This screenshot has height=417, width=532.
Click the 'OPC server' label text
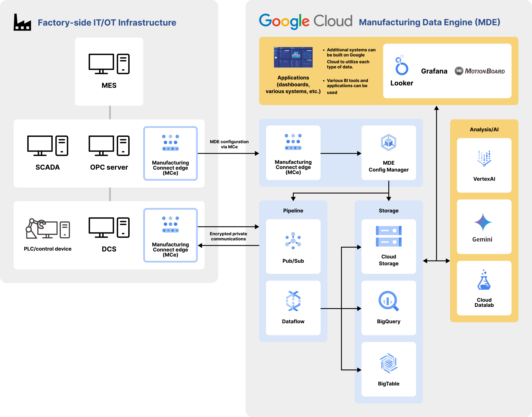[109, 167]
